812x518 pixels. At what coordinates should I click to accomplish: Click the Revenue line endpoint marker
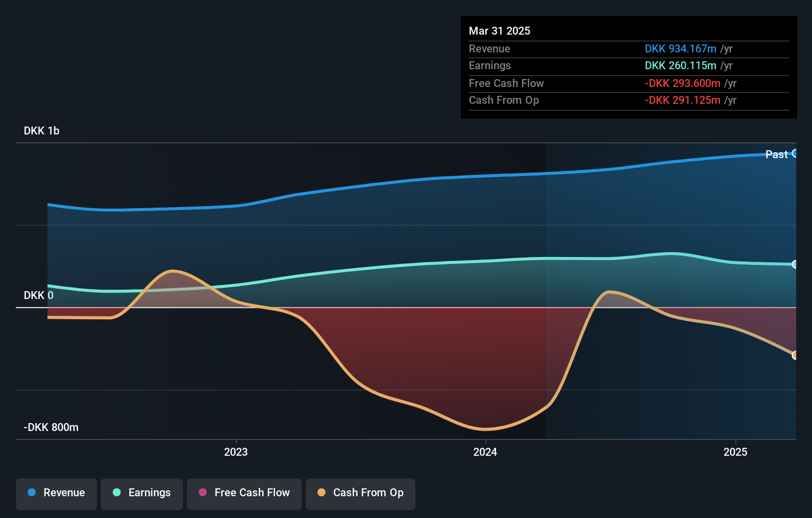point(795,153)
